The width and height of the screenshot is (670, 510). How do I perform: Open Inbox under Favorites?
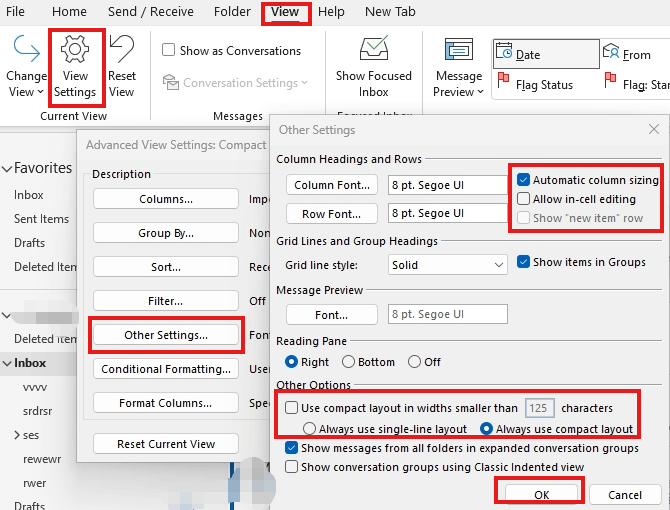pyautogui.click(x=29, y=195)
